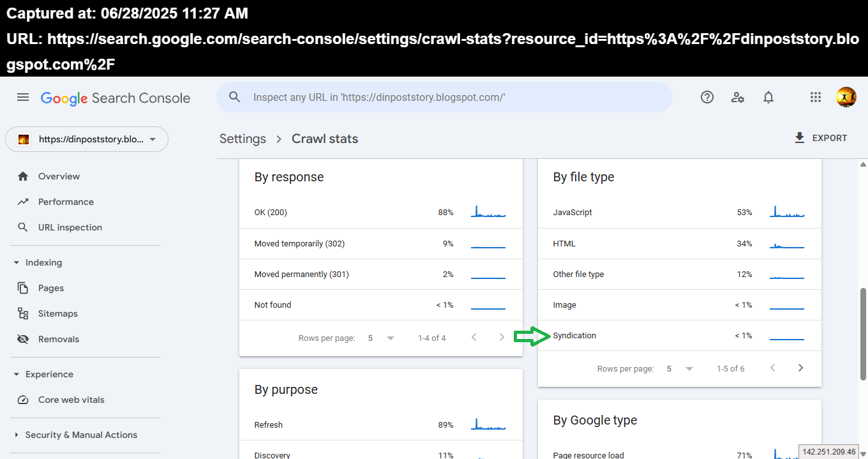Click the scrollbar down arrow
The height and width of the screenshot is (459, 868).
tap(863, 454)
